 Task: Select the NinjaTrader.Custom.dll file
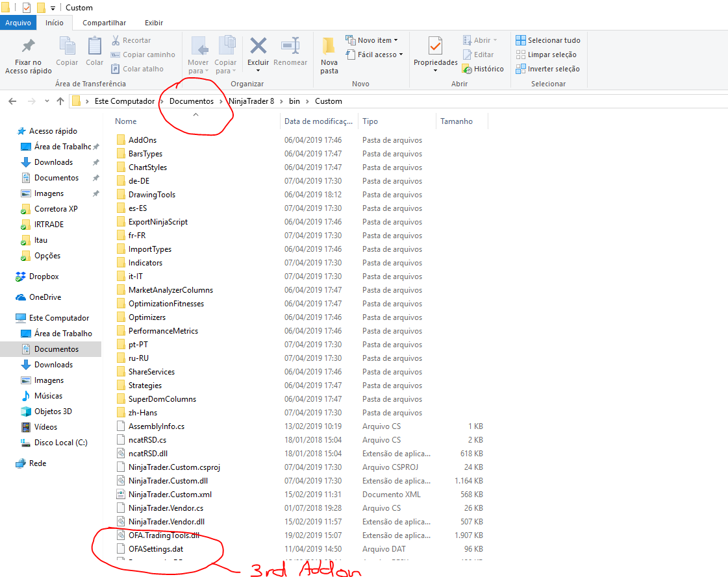click(x=168, y=481)
